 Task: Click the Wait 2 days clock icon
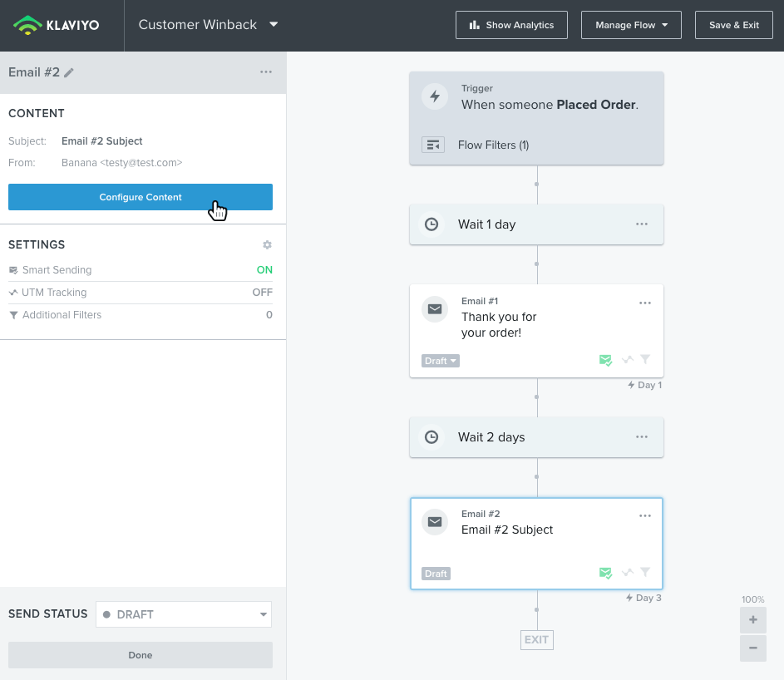[431, 437]
